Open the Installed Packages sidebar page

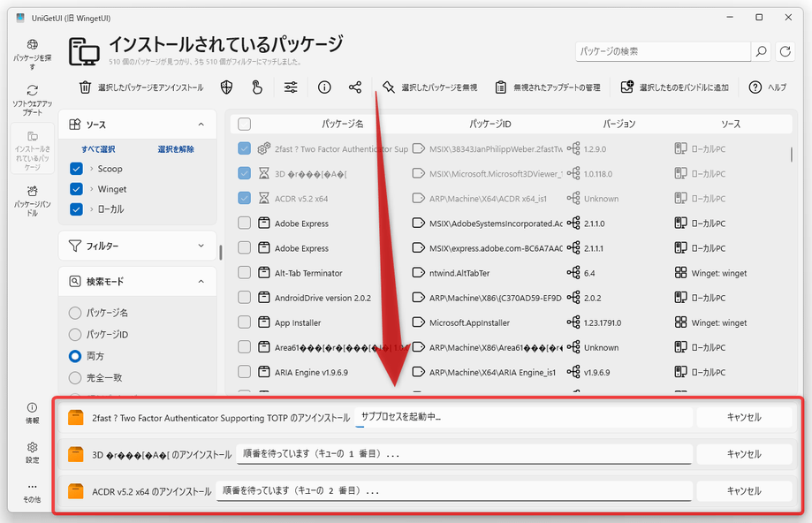[32, 149]
